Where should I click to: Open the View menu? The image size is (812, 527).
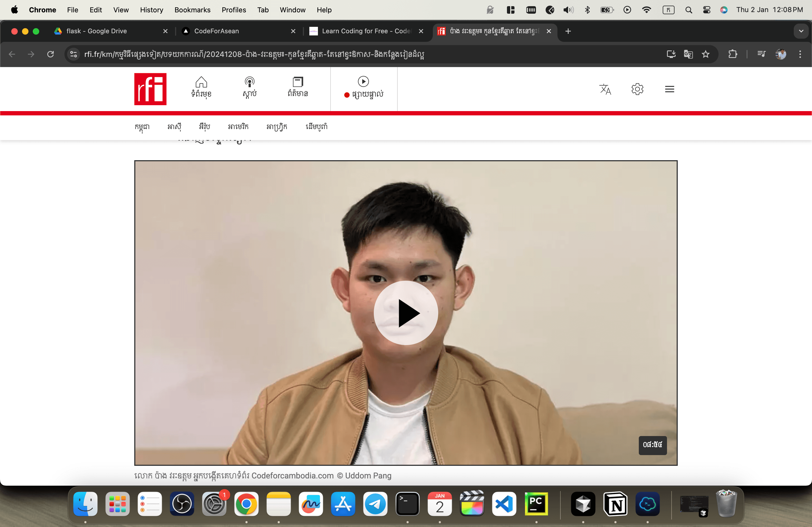(121, 10)
